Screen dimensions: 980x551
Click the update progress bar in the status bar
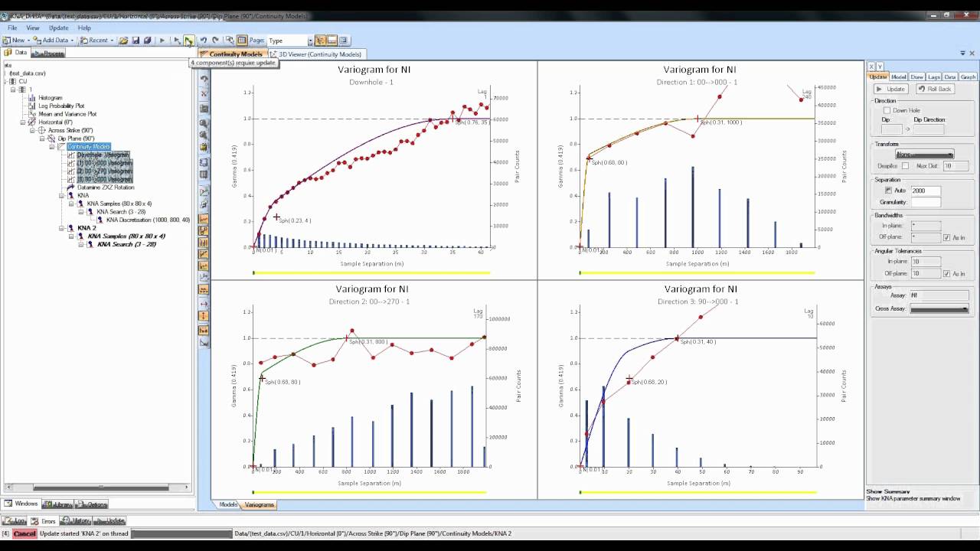point(181,533)
